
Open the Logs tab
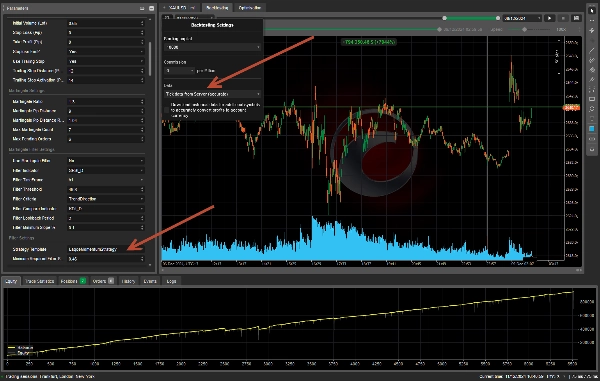pos(171,281)
